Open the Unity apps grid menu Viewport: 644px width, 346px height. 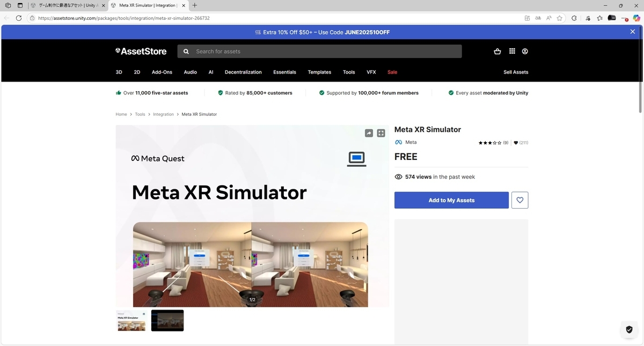[x=512, y=51]
